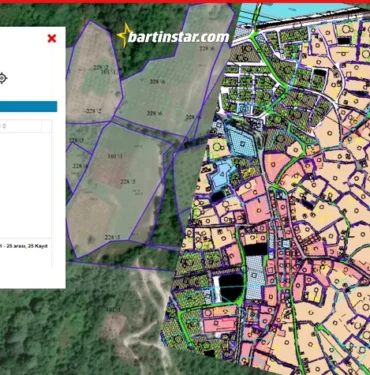This screenshot has height=375, width=370.
Task: Click the blue bar in the panel
Action: pyautogui.click(x=28, y=107)
